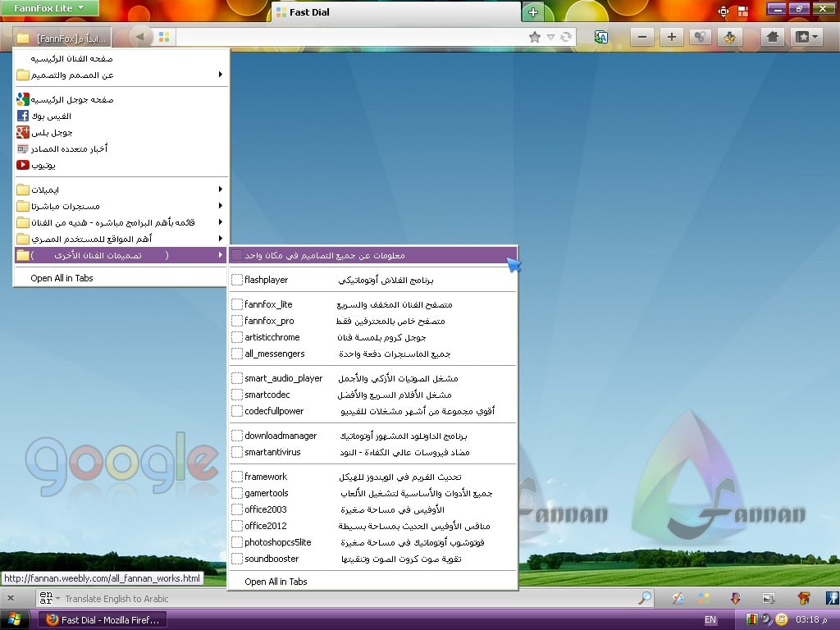Select the flashplayer bookmark entry

click(x=373, y=280)
